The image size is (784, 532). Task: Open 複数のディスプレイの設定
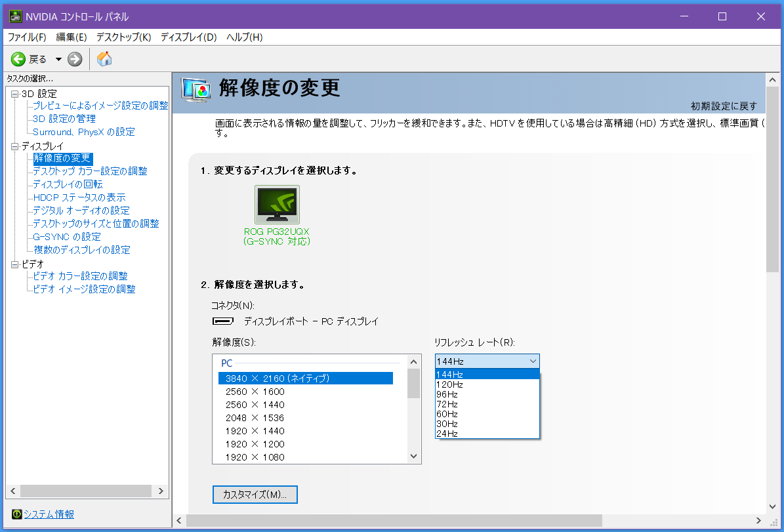pyautogui.click(x=81, y=249)
